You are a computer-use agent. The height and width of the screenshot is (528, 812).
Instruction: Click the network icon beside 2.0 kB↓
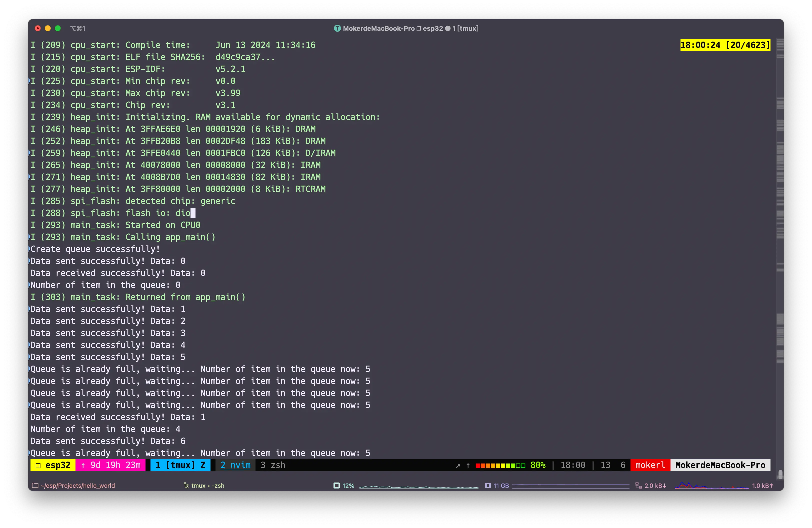(x=639, y=485)
